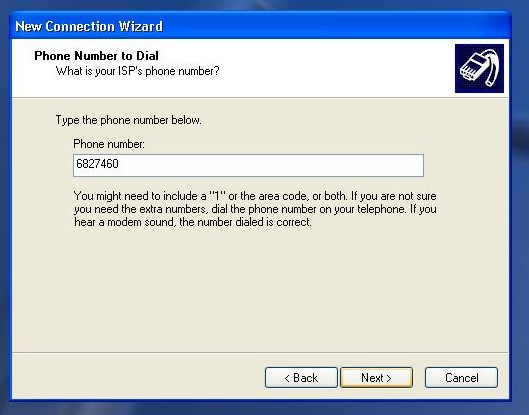Go back with the Back button
Screen dimensions: 529x415
coord(301,378)
